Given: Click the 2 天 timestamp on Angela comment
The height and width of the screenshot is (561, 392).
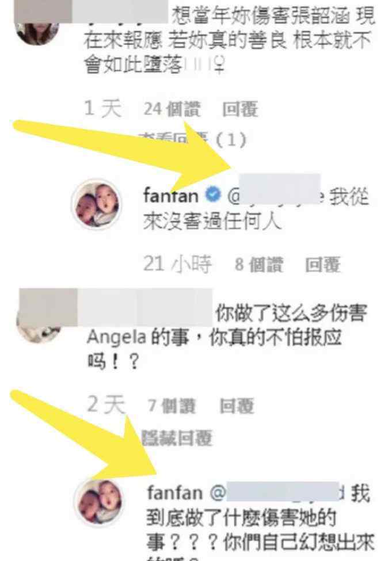Looking at the screenshot, I should point(106,405).
